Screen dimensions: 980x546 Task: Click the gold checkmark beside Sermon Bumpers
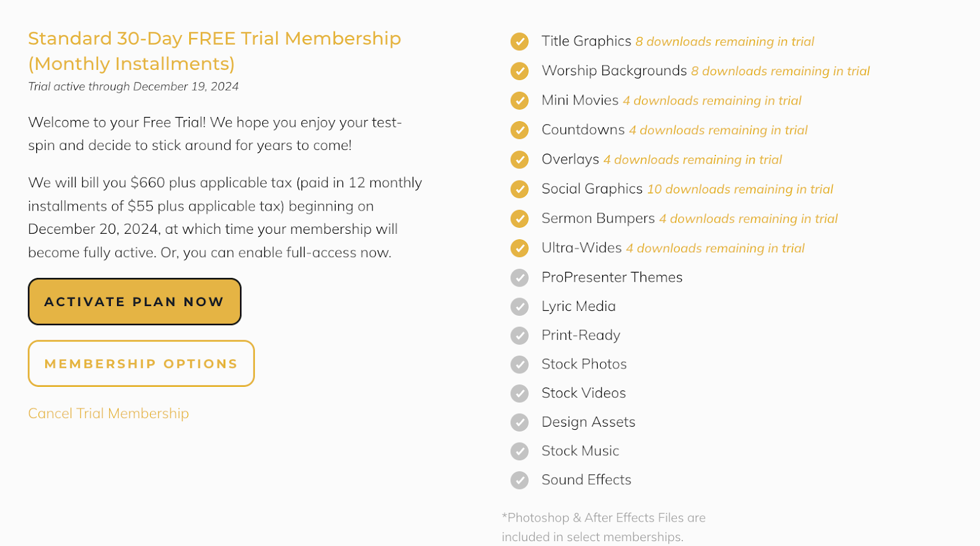point(519,219)
